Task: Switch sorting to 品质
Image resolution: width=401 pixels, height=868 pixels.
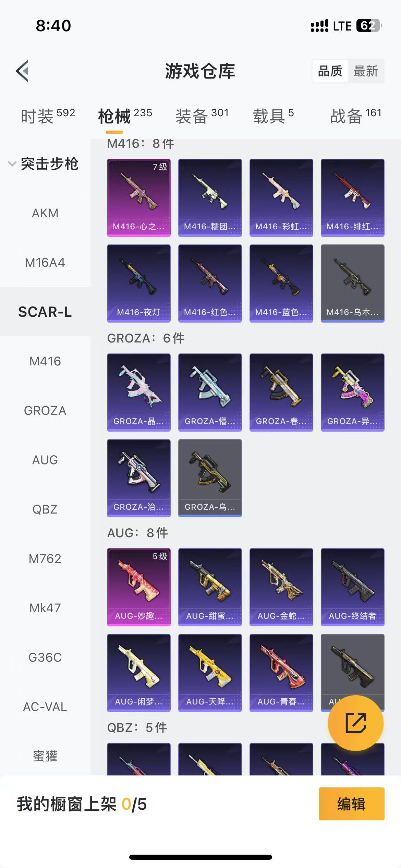Action: click(x=330, y=71)
